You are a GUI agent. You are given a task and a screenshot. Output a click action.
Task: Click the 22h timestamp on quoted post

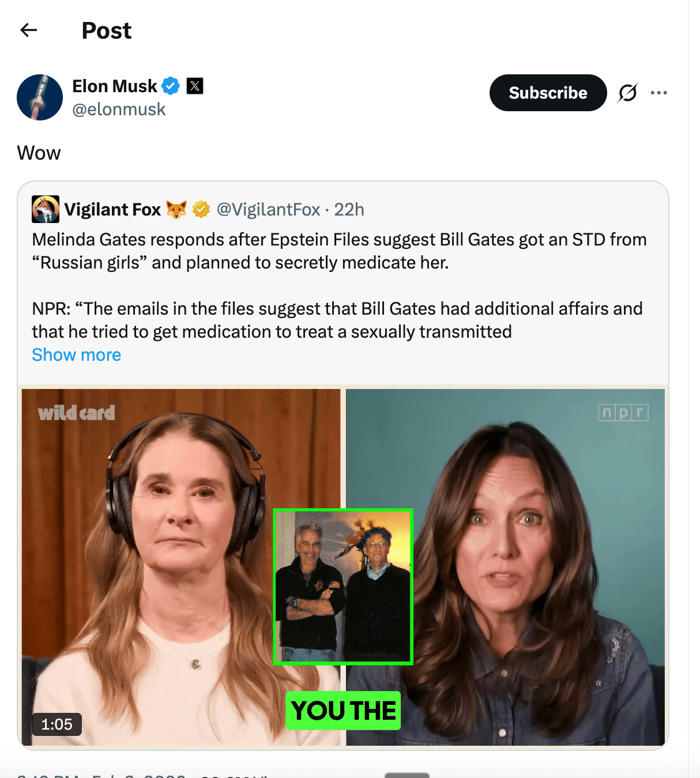point(349,209)
